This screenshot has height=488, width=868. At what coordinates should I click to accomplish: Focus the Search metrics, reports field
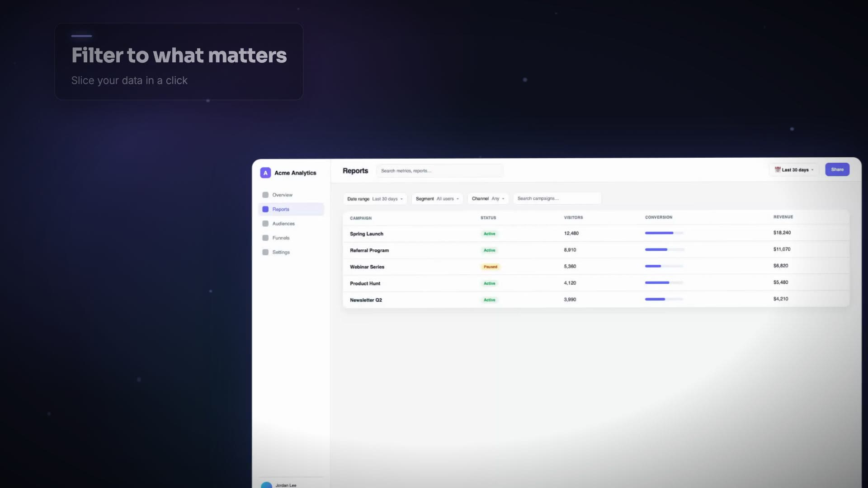pos(439,171)
